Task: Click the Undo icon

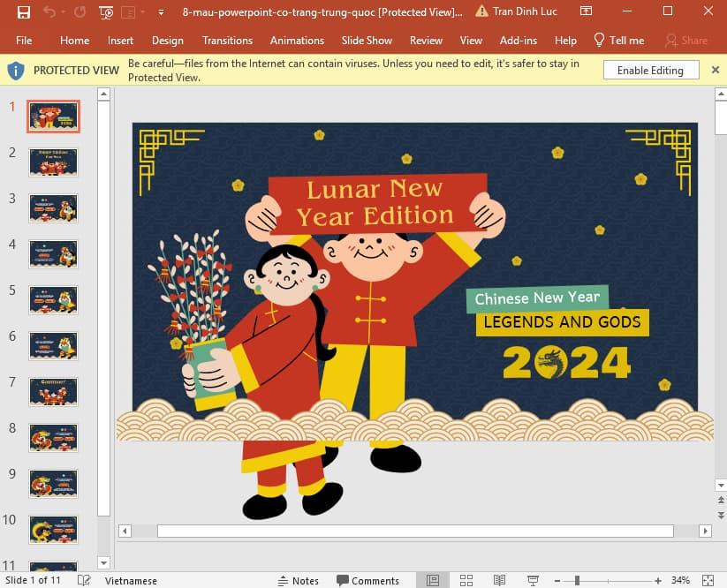Action: [49, 12]
